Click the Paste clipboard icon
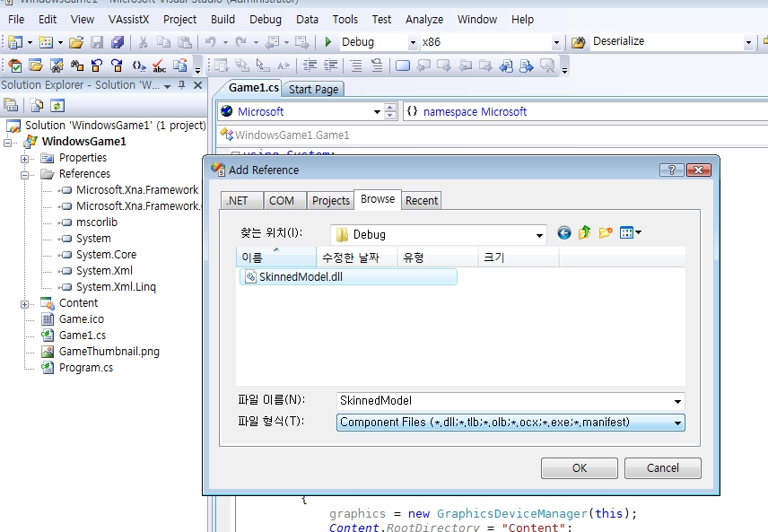 (184, 42)
